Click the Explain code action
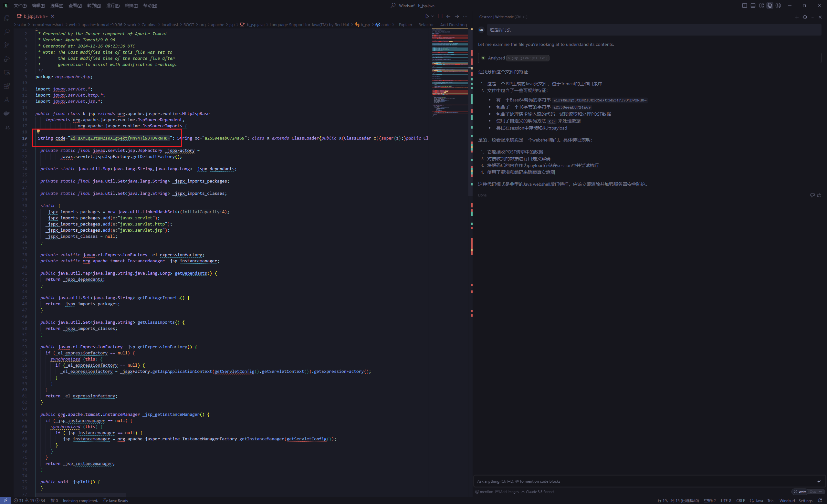 pyautogui.click(x=405, y=25)
